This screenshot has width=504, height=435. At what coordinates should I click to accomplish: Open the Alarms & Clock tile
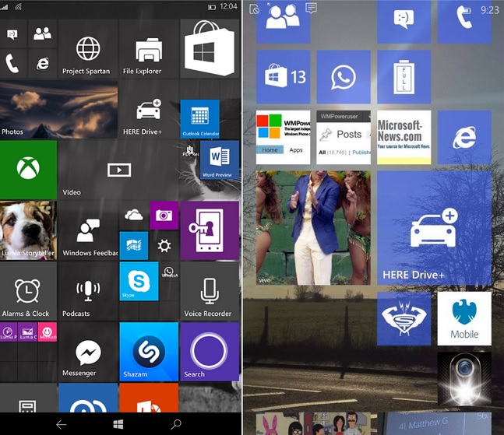28,292
